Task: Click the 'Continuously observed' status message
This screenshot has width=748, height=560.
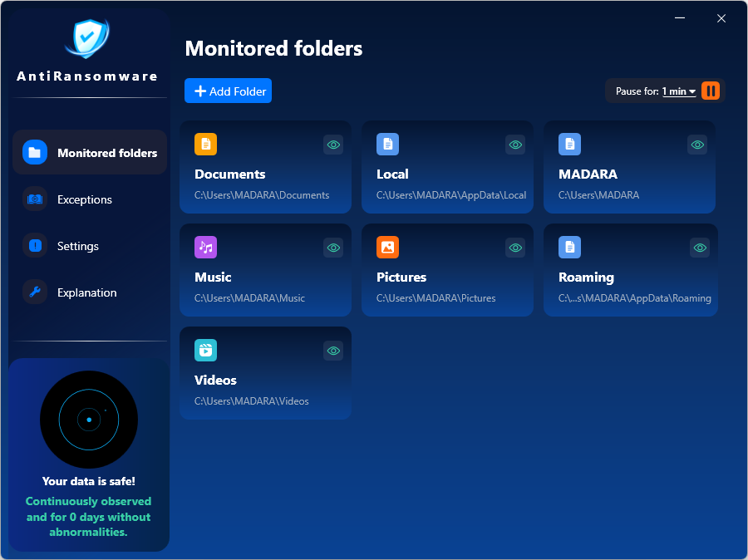Action: pyautogui.click(x=89, y=517)
